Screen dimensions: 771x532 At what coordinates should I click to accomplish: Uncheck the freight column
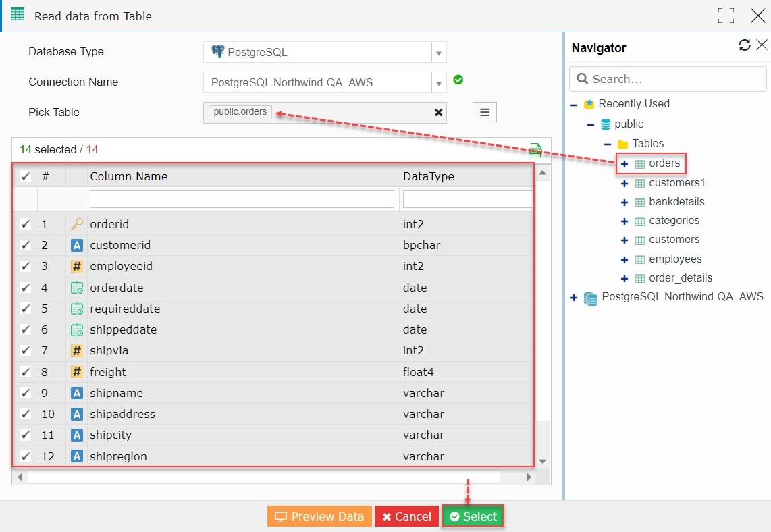25,371
